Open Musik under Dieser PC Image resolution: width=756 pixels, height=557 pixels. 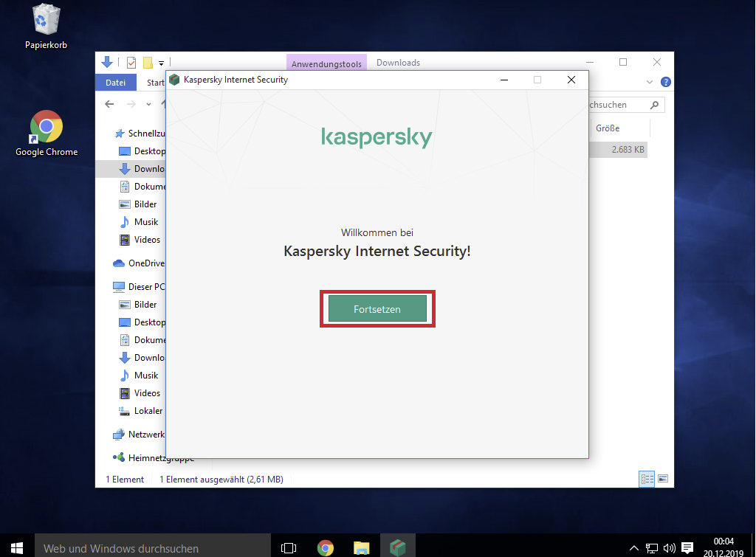tap(139, 376)
